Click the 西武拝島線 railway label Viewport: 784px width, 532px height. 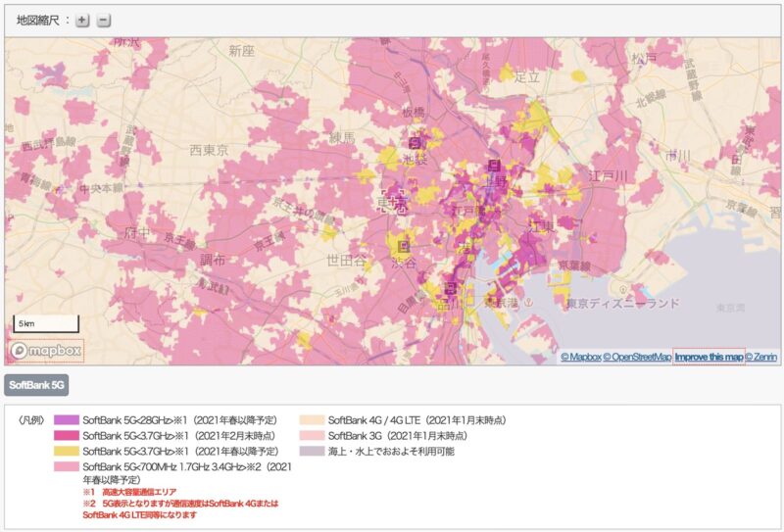click(x=48, y=144)
